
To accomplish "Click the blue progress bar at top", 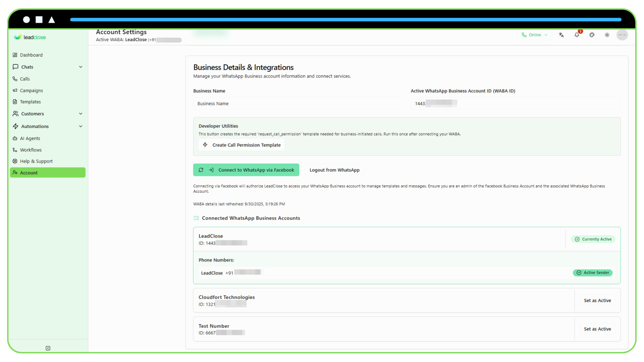I will [x=346, y=20].
